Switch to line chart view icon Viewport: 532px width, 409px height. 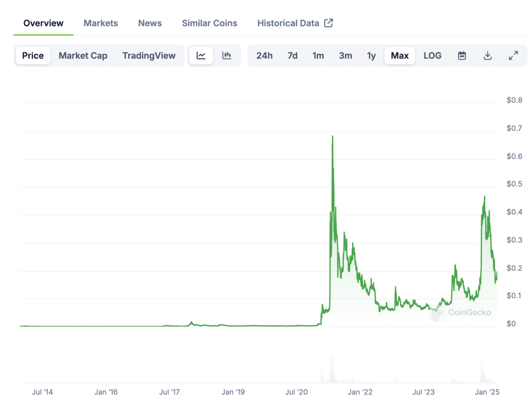tap(201, 56)
